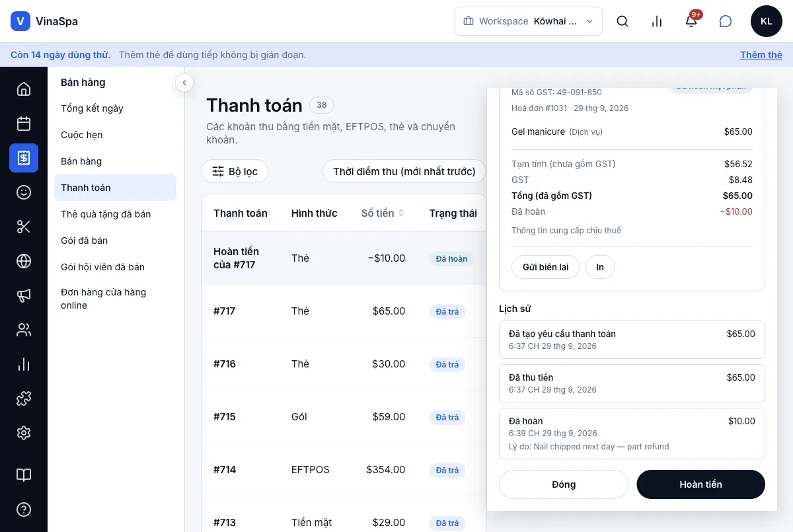The image size is (793, 532).
Task: Click the Gel manicure line item
Action: pyautogui.click(x=632, y=132)
